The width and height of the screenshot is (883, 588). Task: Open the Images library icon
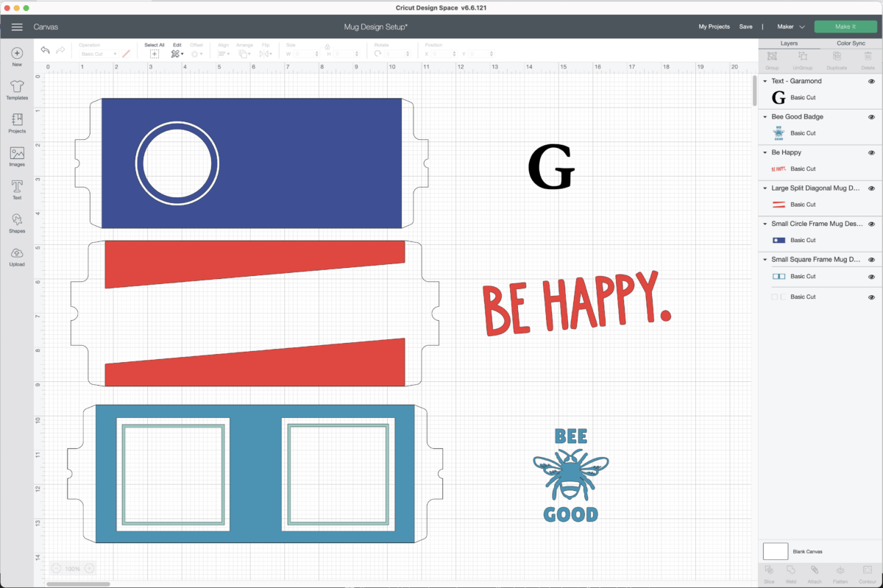pyautogui.click(x=17, y=157)
